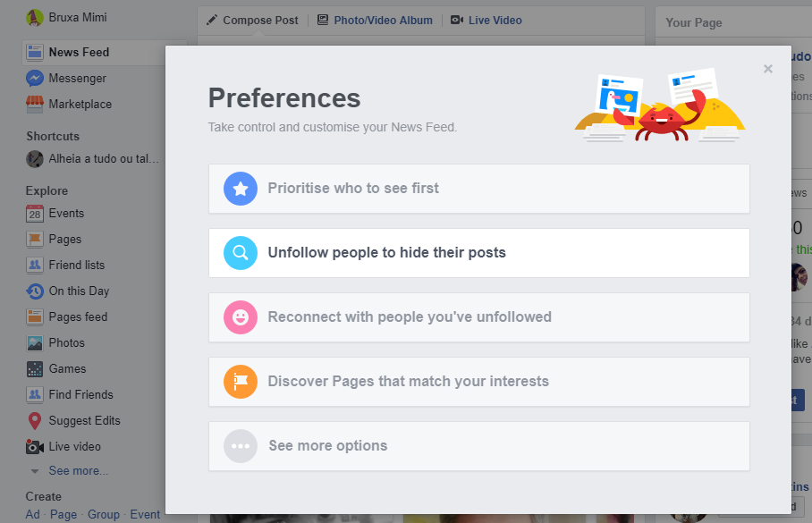Switch to Photo/Video Album tab
This screenshot has height=523, width=812.
(x=375, y=20)
